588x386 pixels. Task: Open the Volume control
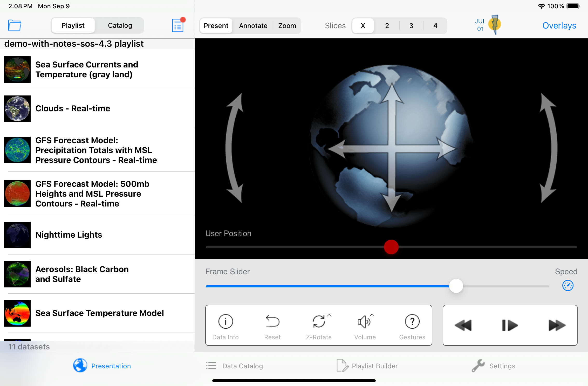[365, 327]
